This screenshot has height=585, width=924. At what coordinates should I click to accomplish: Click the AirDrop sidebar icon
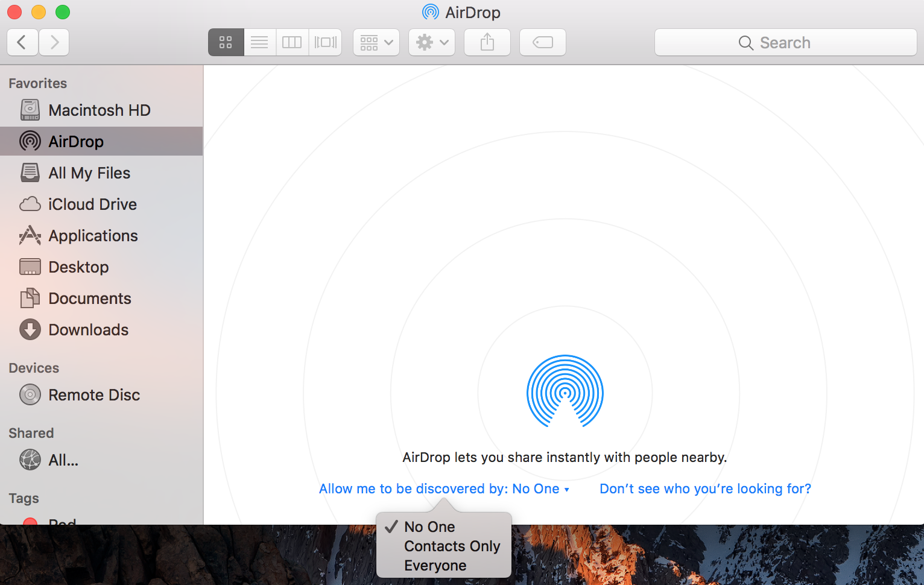point(30,141)
